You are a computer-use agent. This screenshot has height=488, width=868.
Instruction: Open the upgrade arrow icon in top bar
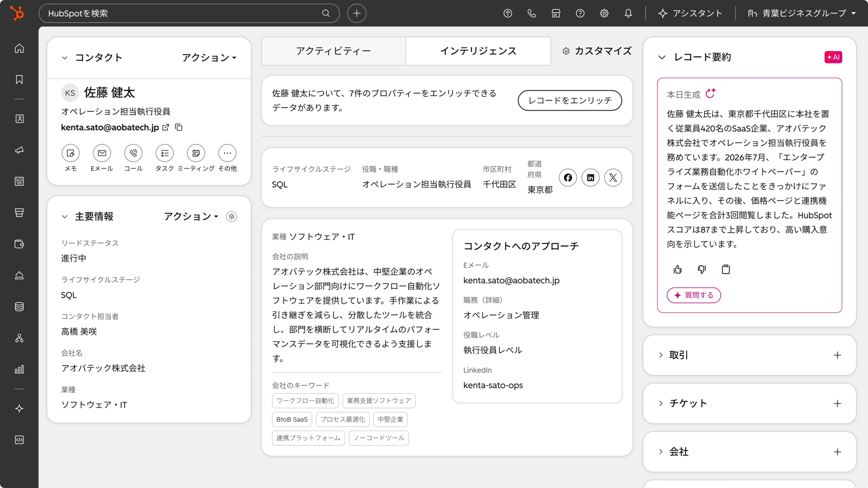(508, 13)
